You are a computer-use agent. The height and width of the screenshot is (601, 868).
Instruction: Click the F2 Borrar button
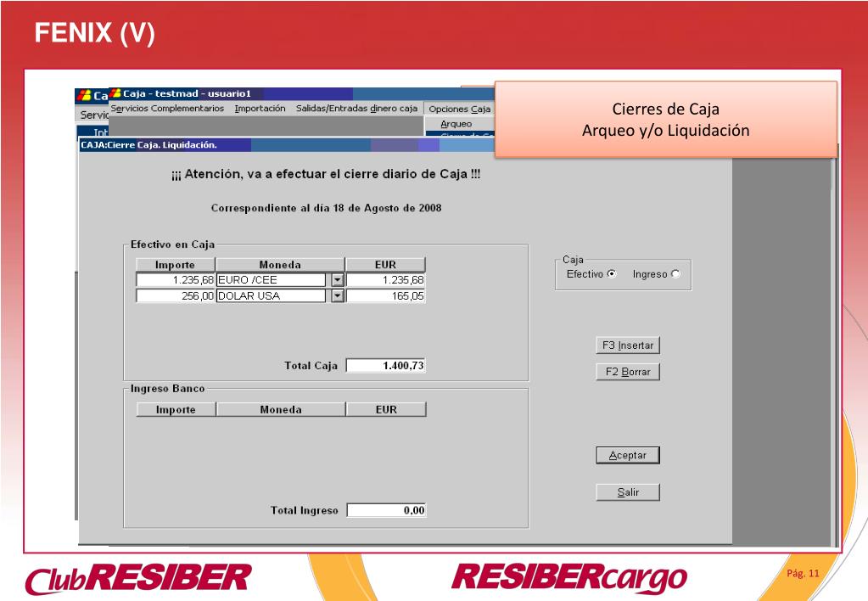click(x=628, y=372)
